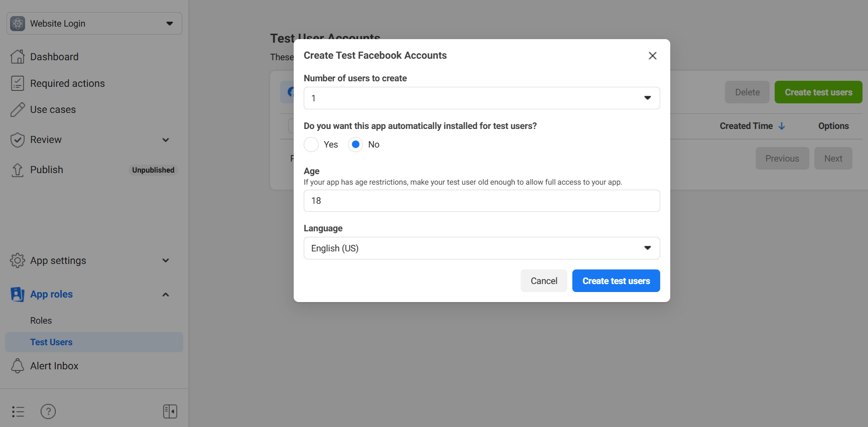Collapse the App roles chevron

[x=166, y=295]
